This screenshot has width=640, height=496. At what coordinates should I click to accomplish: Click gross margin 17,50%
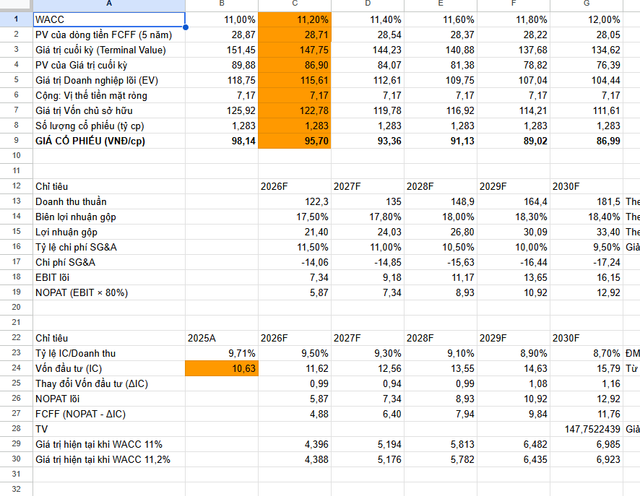pos(295,217)
